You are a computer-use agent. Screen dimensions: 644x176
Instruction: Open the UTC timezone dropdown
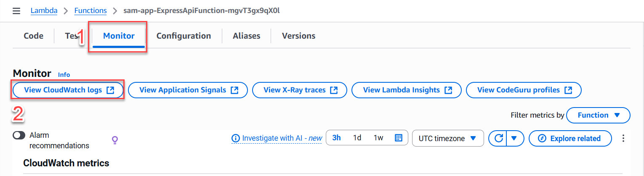click(x=448, y=138)
